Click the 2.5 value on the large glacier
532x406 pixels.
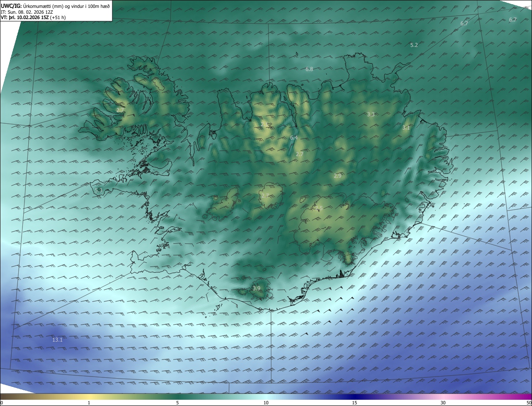point(319,208)
